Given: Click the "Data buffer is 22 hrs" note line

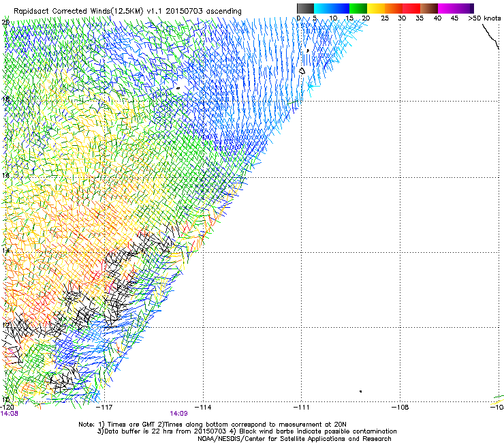Looking at the screenshot, I should tap(247, 431).
